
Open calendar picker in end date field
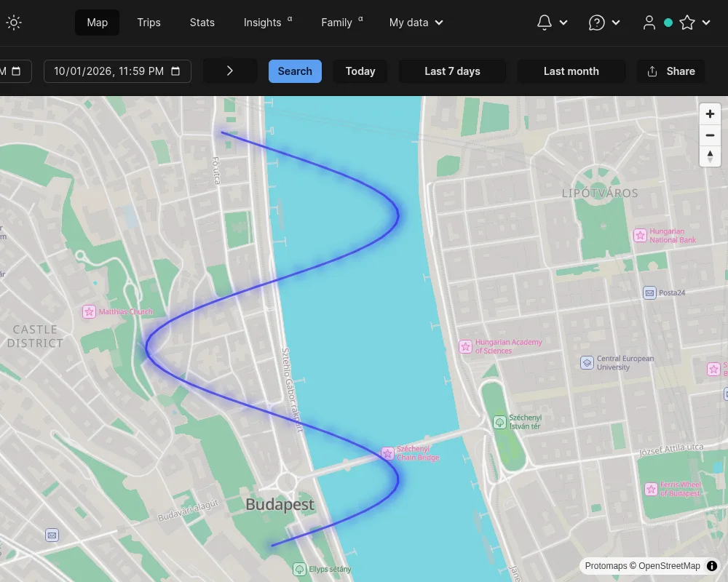[x=175, y=71]
